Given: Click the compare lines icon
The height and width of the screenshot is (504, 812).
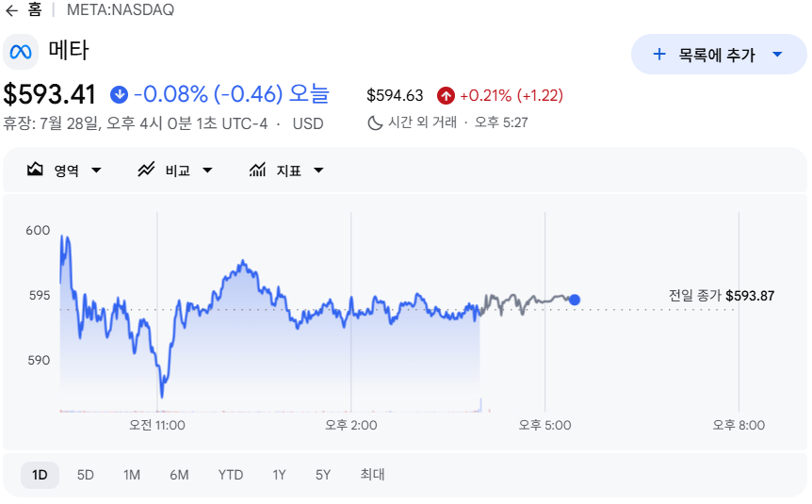Looking at the screenshot, I should pos(146,170).
